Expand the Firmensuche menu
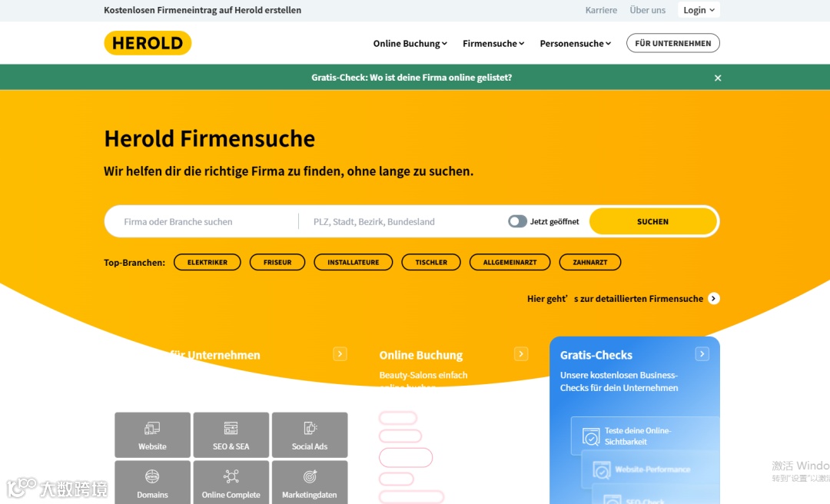Image resolution: width=830 pixels, height=504 pixels. (x=493, y=44)
